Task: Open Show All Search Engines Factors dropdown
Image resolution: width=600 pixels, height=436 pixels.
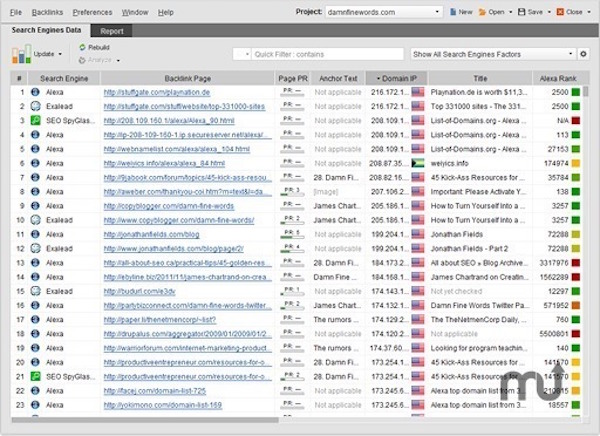Action: [493, 54]
